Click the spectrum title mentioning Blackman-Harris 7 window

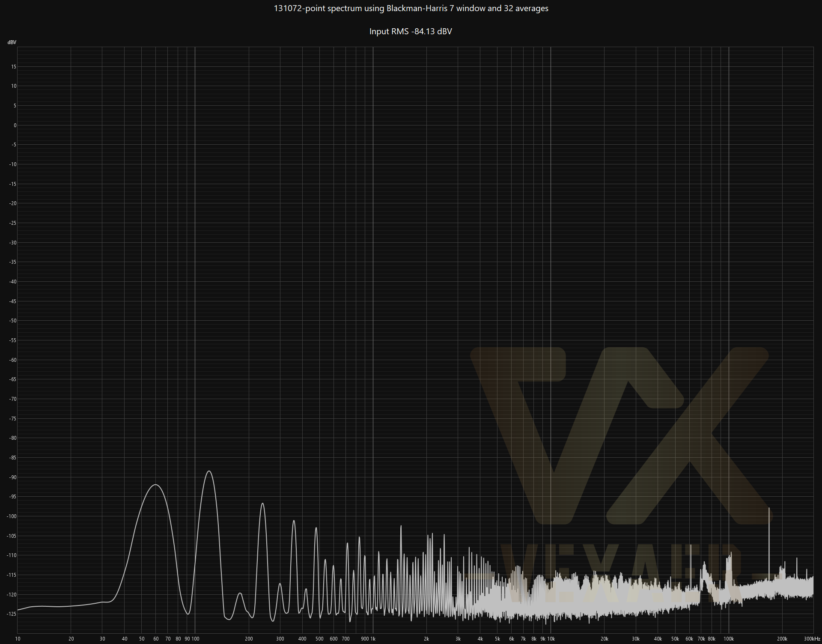click(x=411, y=9)
